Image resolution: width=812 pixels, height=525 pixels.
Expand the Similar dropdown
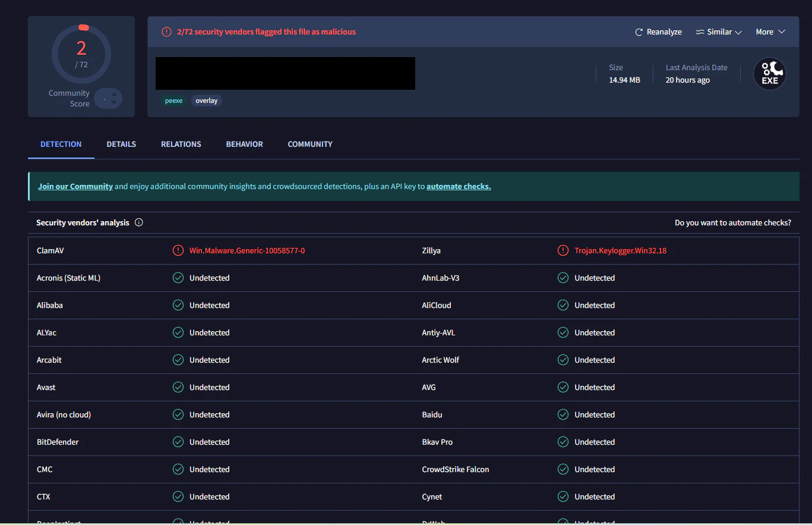(719, 32)
